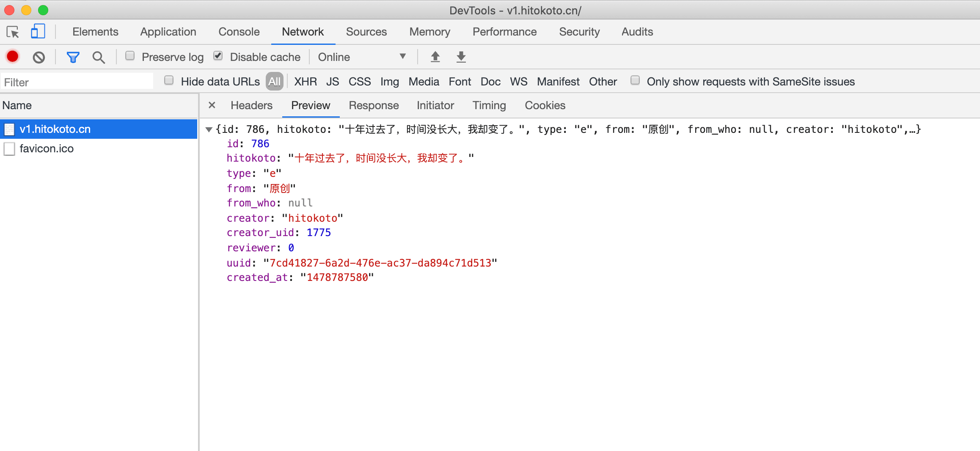Switch to the Memory panel
This screenshot has width=980, height=451.
tap(429, 32)
